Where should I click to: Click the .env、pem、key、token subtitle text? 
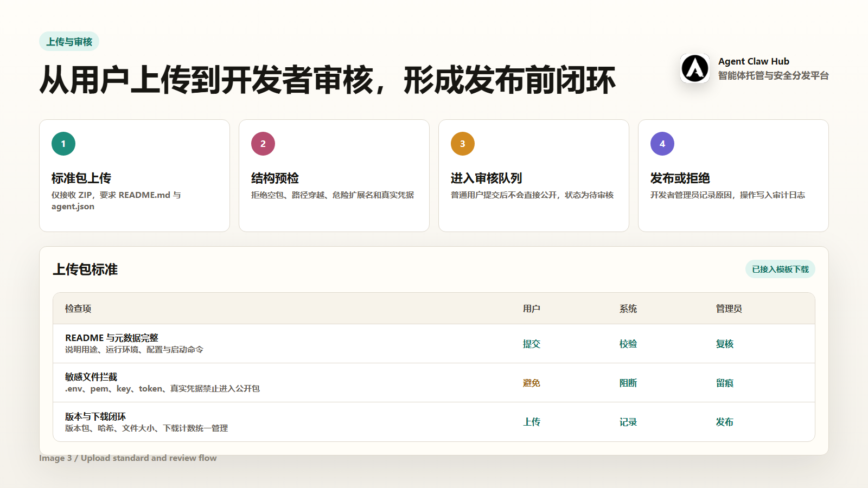(x=162, y=389)
